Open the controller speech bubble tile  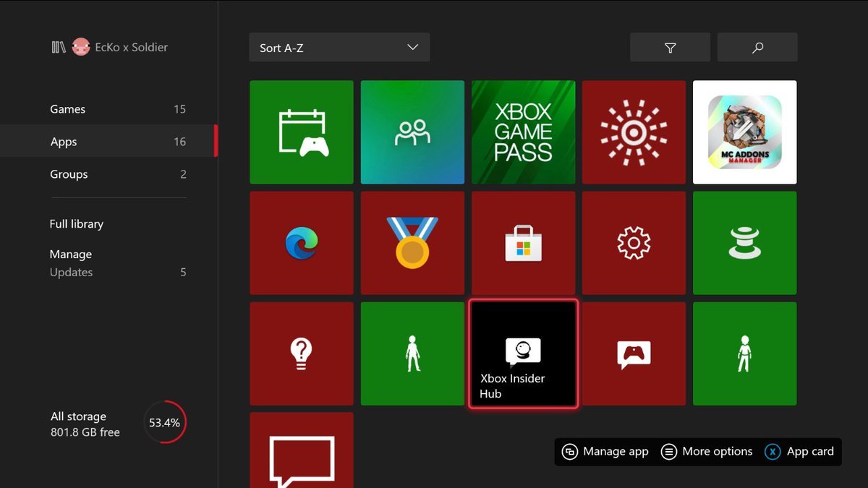[634, 354]
